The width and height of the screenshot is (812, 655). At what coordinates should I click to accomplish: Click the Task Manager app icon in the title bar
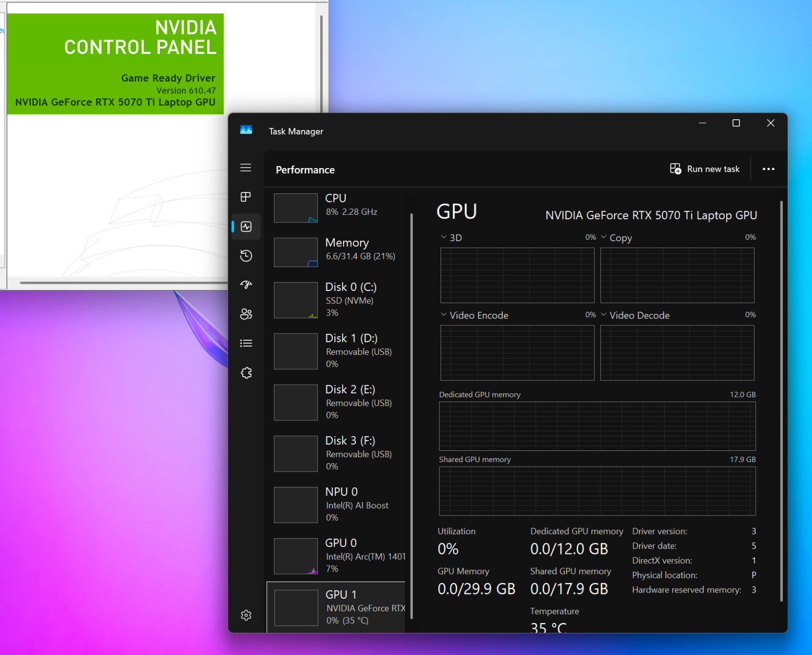[246, 130]
